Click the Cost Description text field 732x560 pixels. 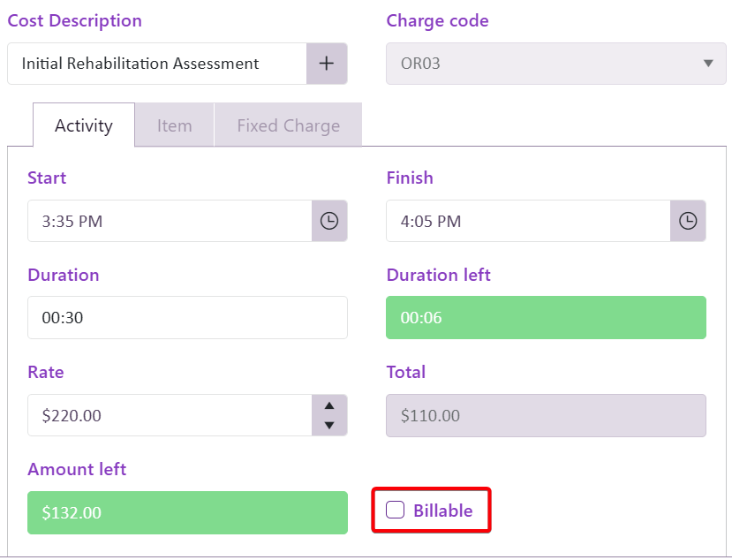[x=157, y=64]
